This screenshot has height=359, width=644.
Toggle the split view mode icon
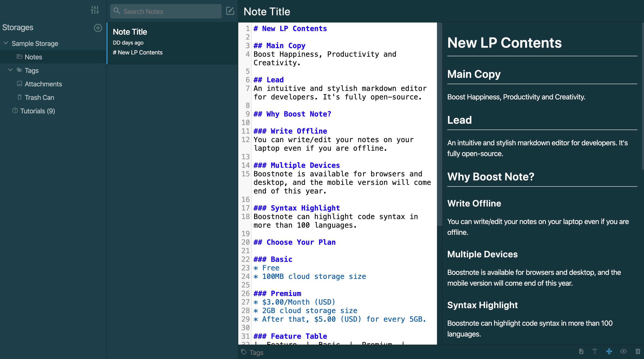click(609, 352)
